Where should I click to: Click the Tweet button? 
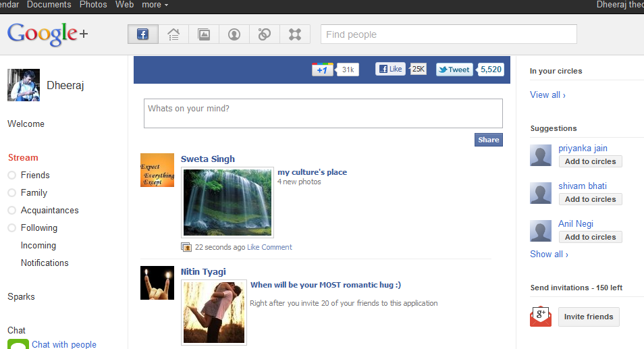coord(454,70)
